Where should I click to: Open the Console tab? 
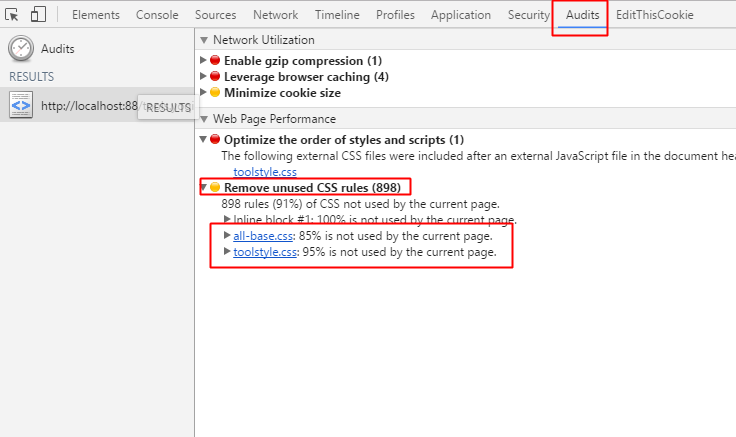tap(157, 15)
